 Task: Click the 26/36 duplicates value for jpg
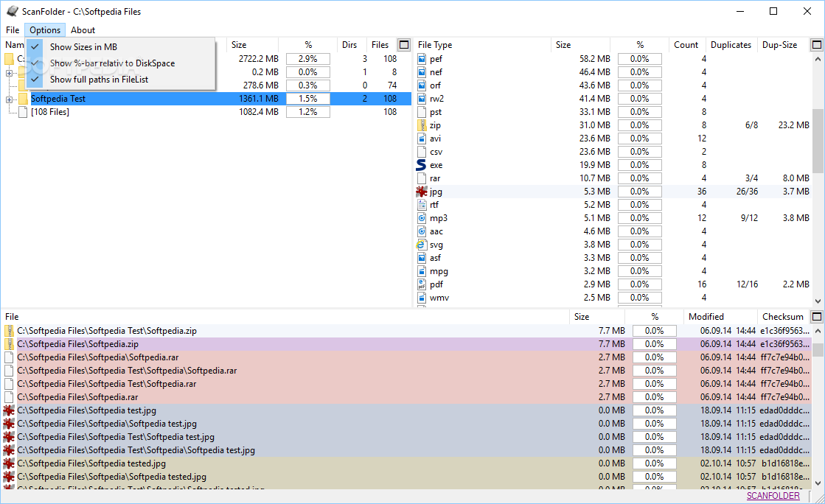click(747, 192)
